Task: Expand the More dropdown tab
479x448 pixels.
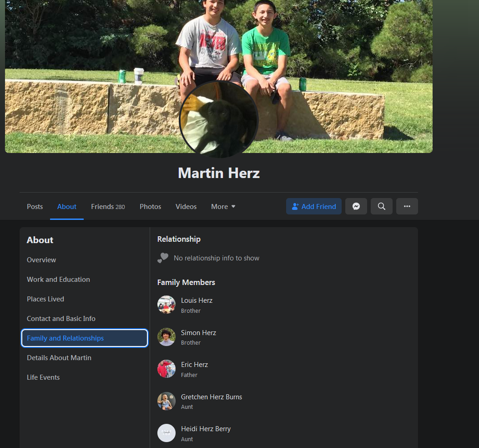Action: (x=223, y=207)
